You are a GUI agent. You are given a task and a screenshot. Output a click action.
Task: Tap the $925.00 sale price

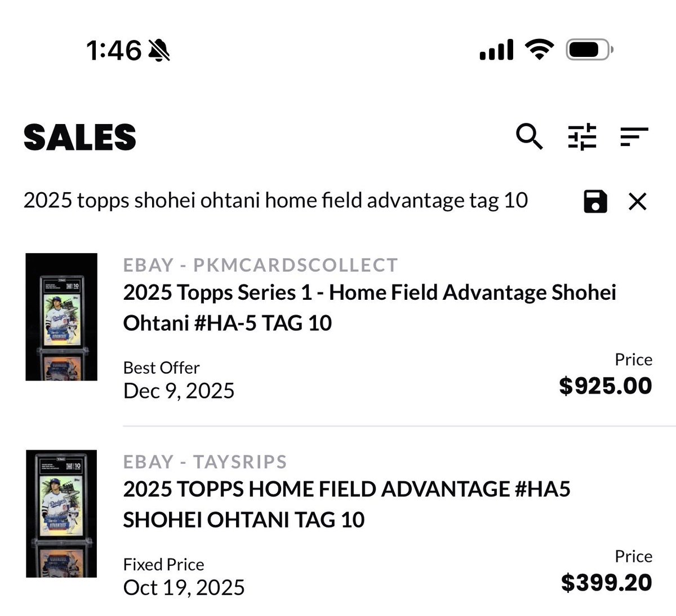606,386
